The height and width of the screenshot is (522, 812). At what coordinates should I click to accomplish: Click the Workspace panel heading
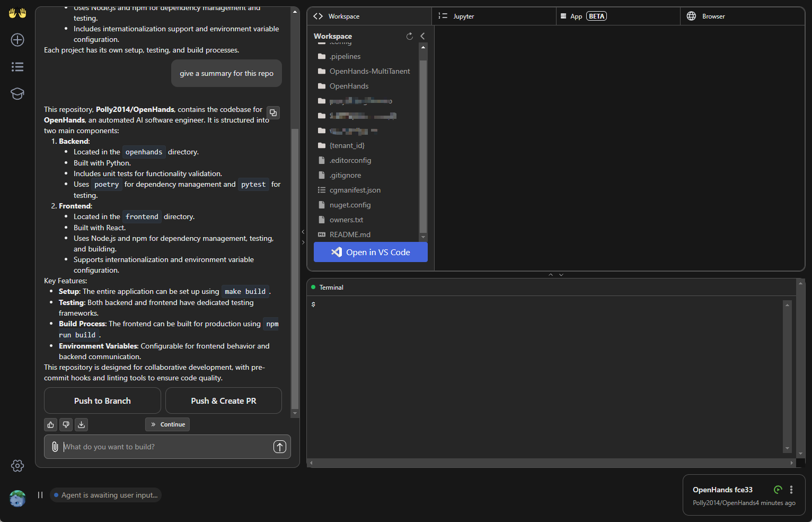click(333, 36)
